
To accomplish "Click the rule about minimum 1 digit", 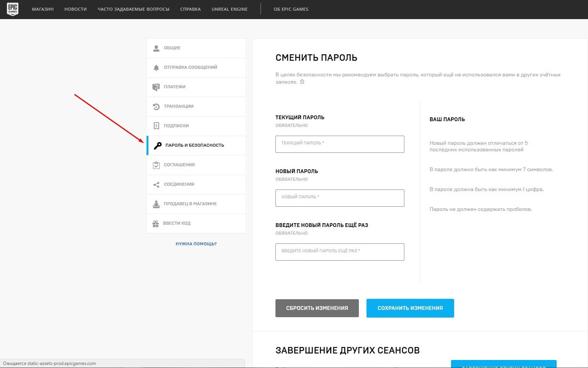I will click(487, 190).
